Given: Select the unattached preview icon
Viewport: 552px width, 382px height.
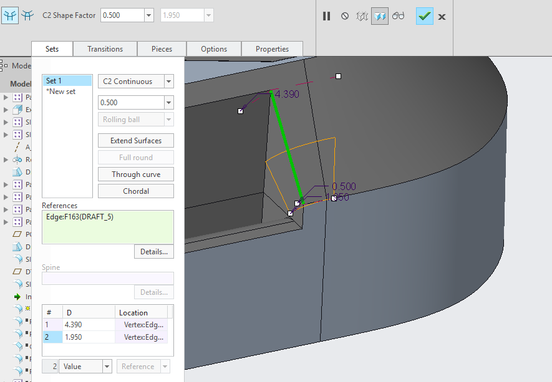Looking at the screenshot, I should coord(362,16).
